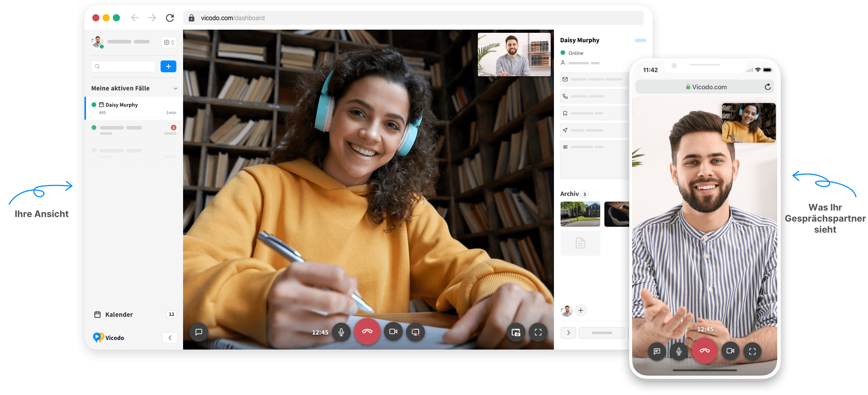End the desktop call with red hang-up
Image resolution: width=868 pixels, height=395 pixels.
click(x=367, y=331)
